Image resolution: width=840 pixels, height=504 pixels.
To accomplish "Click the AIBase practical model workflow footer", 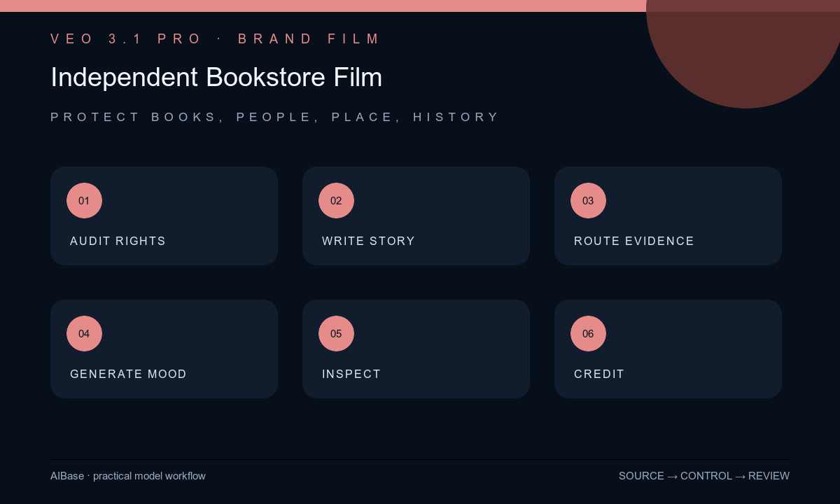I will coord(128,476).
